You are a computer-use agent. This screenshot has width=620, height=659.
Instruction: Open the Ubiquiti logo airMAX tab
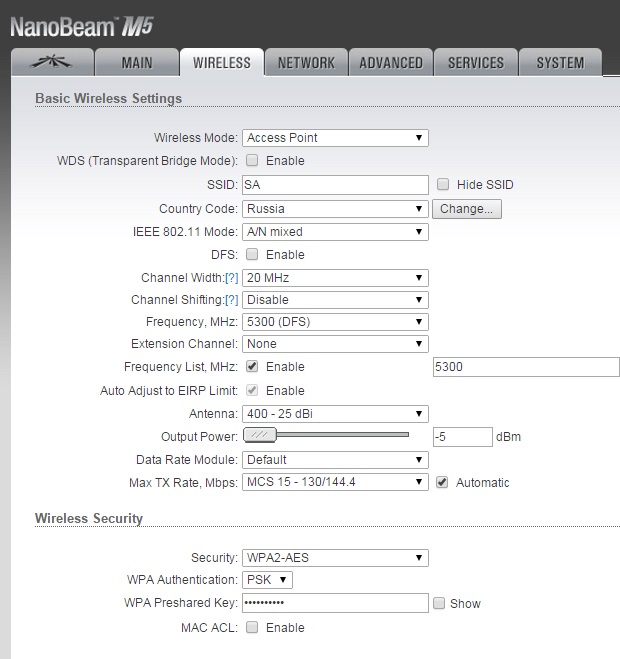coord(52,62)
